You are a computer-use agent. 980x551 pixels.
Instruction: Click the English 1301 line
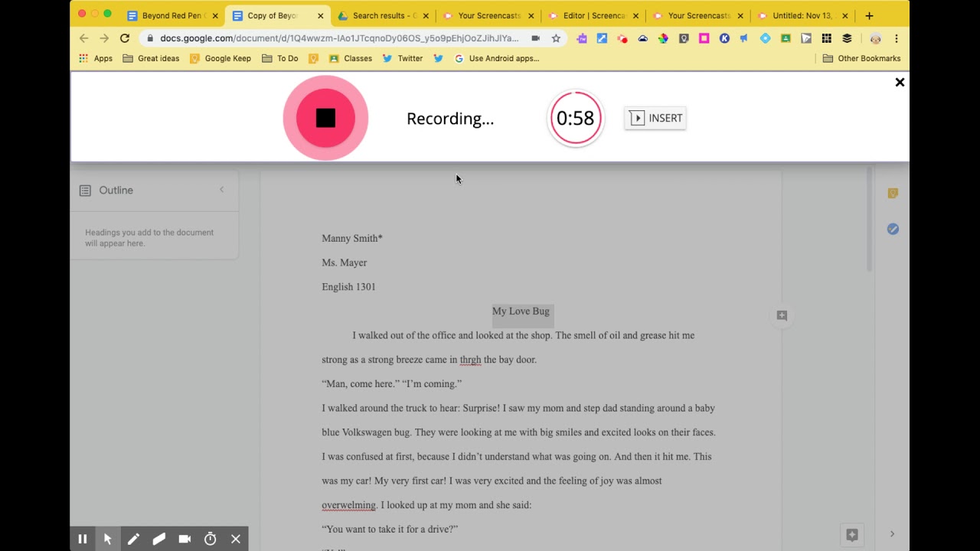click(x=348, y=287)
